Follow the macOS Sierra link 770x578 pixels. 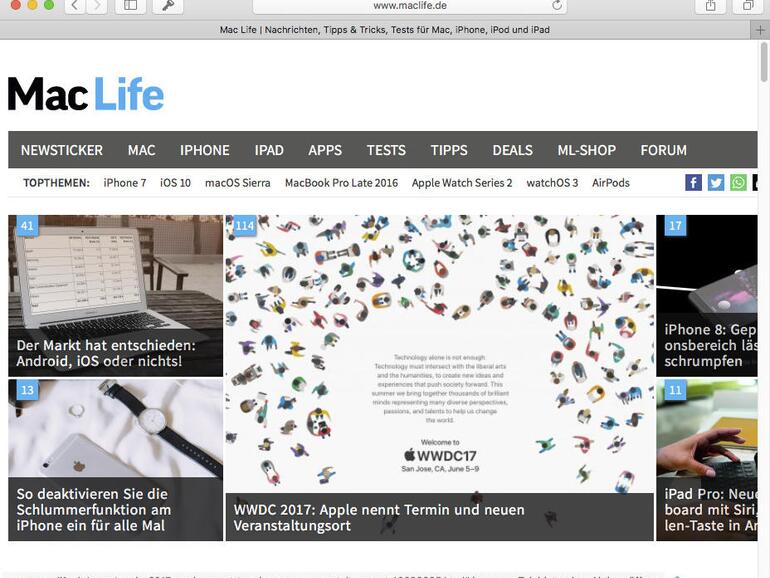pyautogui.click(x=238, y=183)
